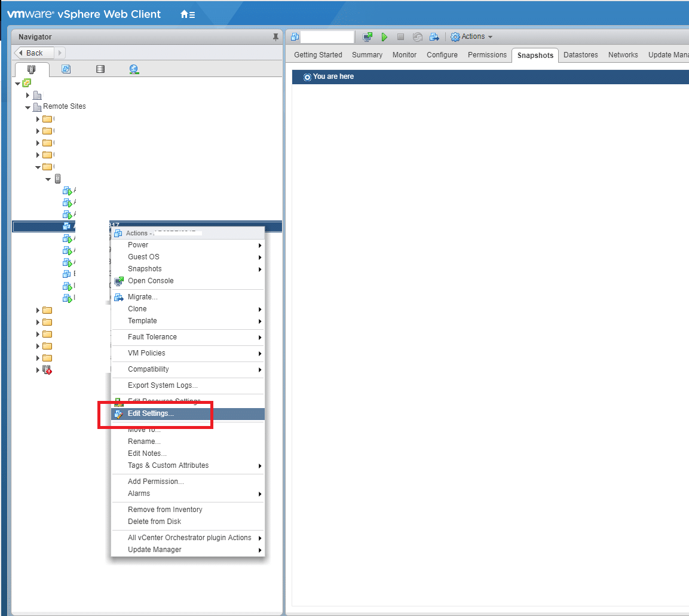Open the Configure tab

[x=442, y=55]
